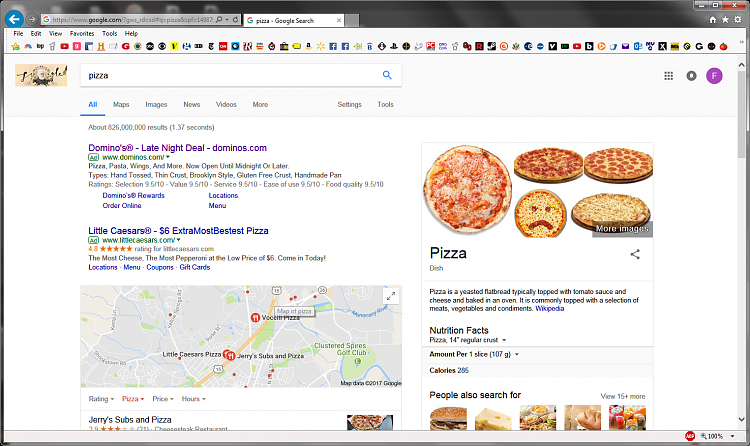Click the blue Google search magnifier button
Viewport: 750px width, 446px height.
click(x=387, y=75)
